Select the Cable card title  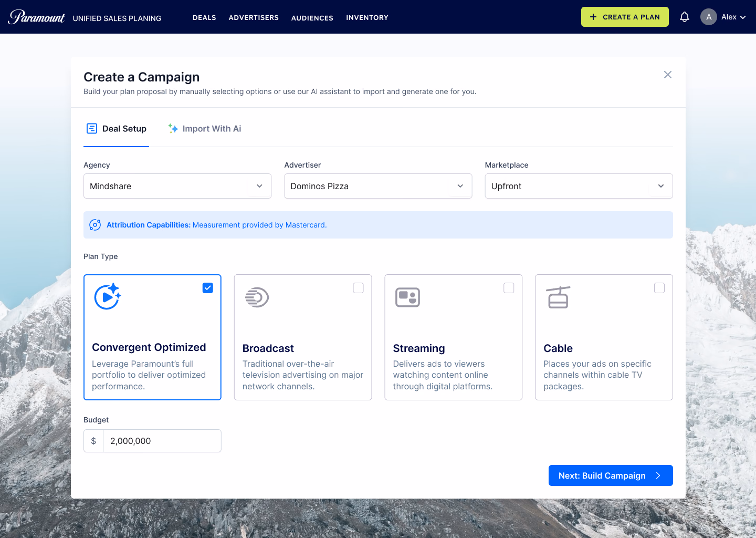[x=558, y=348]
